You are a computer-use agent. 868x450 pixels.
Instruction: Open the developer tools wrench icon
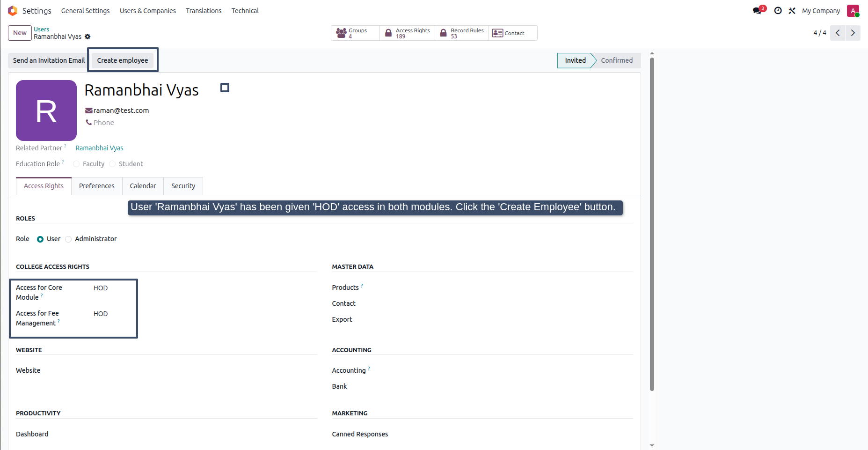tap(792, 10)
